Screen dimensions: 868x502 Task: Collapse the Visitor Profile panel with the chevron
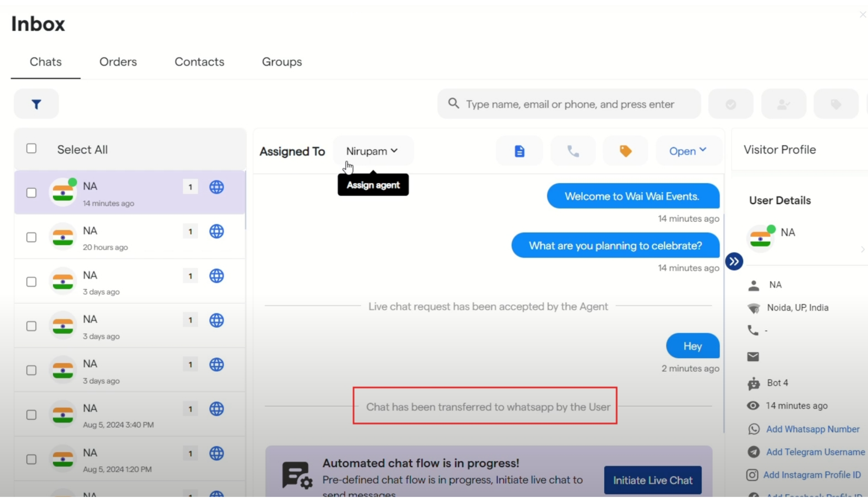tap(734, 261)
